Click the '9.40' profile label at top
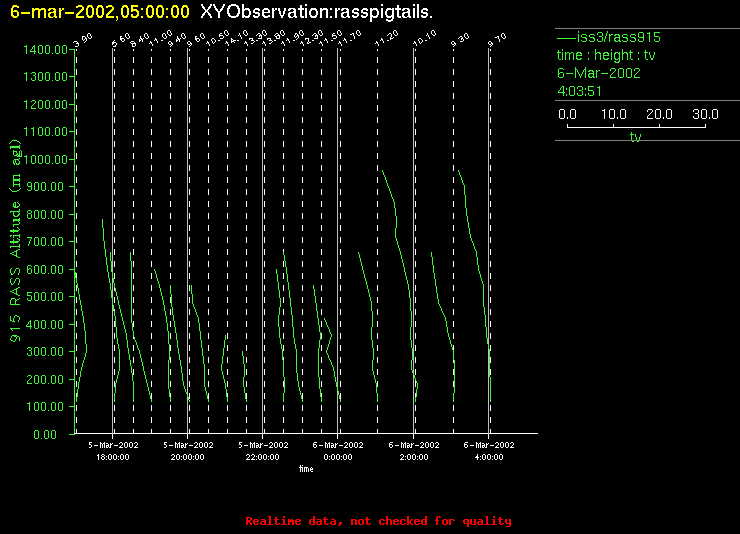The image size is (740, 534). (x=177, y=40)
